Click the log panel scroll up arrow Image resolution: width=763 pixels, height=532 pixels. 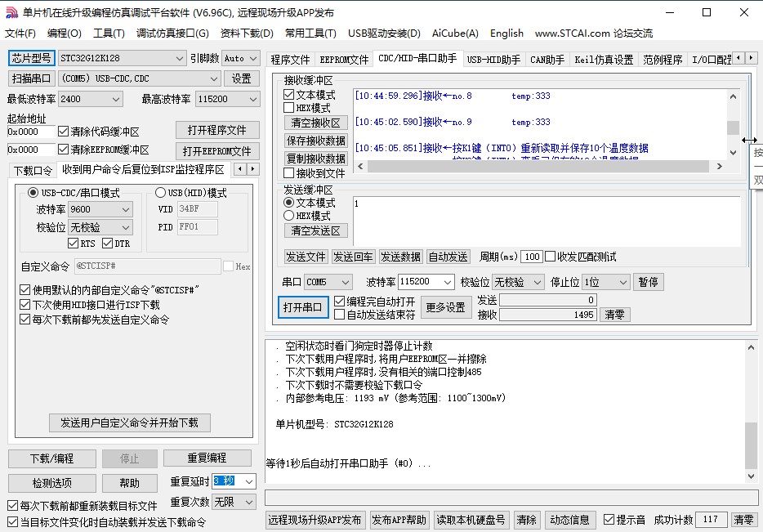point(752,346)
